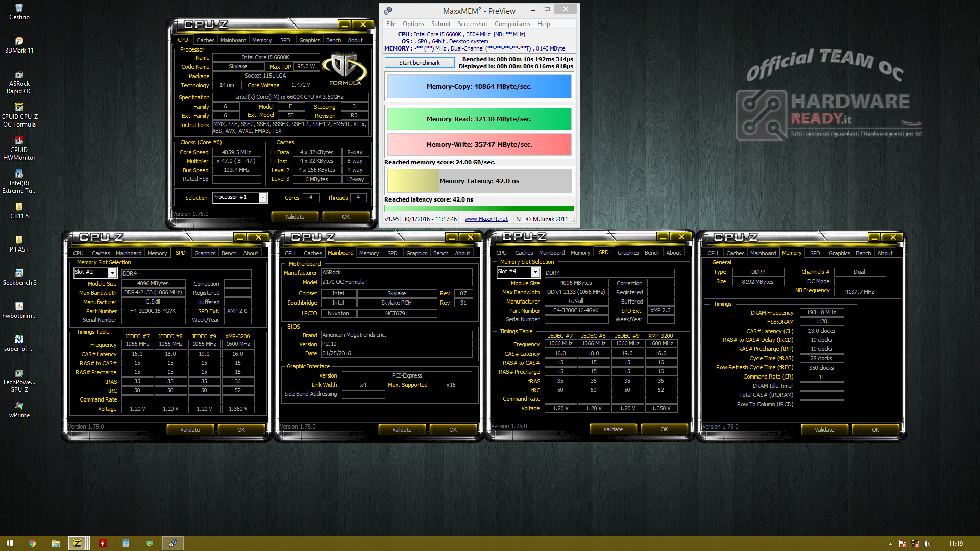Open the www.MaxxPI.net link
Screen dimensions: 980x551
[x=486, y=219]
